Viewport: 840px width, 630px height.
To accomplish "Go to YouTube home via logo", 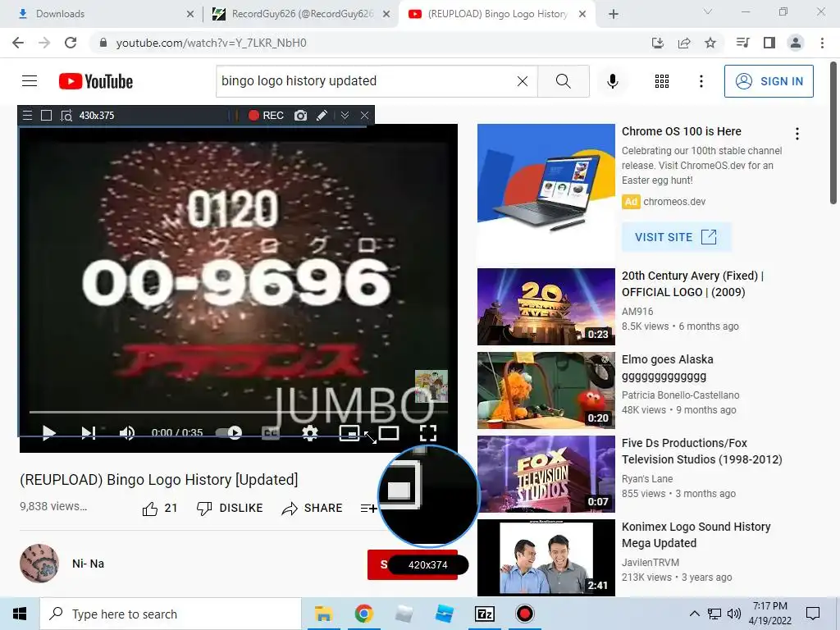I will 96,81.
